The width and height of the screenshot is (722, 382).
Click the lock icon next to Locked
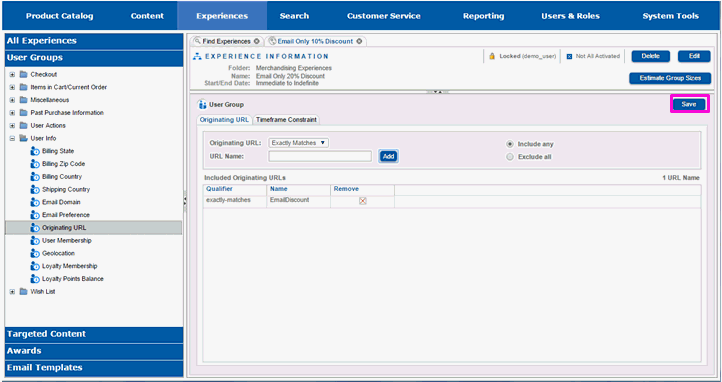click(x=492, y=56)
